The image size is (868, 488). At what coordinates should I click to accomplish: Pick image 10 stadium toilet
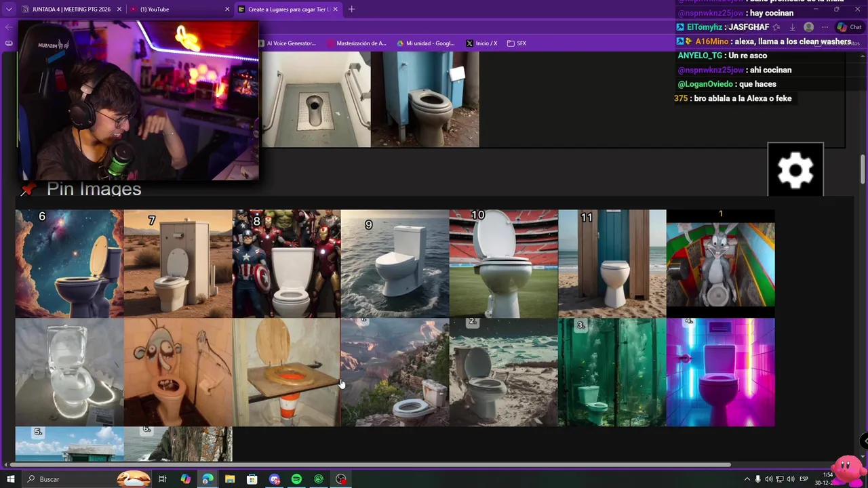[x=504, y=264]
